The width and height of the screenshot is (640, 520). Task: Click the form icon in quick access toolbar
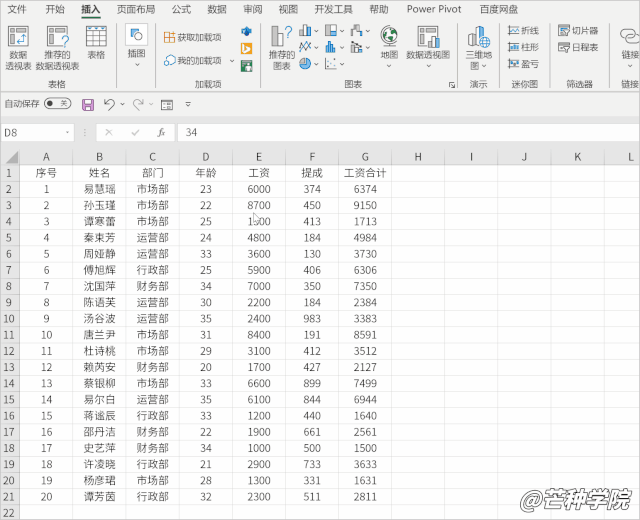point(167,105)
